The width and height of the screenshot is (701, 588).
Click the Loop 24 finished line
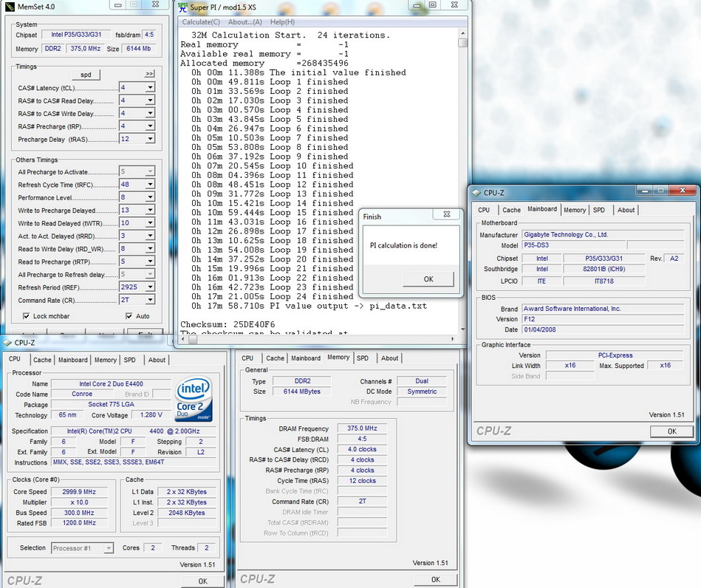coord(273,297)
